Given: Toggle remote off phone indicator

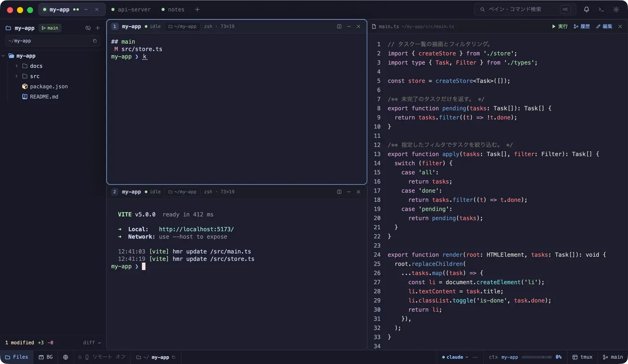Looking at the screenshot, I should pos(102,357).
